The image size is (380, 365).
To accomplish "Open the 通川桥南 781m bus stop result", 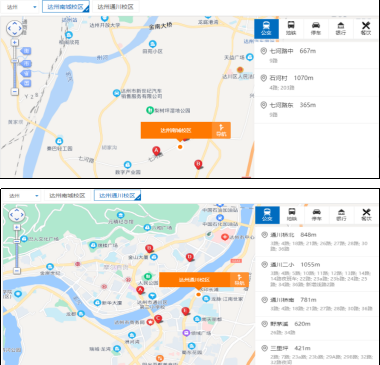I will 317,304.
